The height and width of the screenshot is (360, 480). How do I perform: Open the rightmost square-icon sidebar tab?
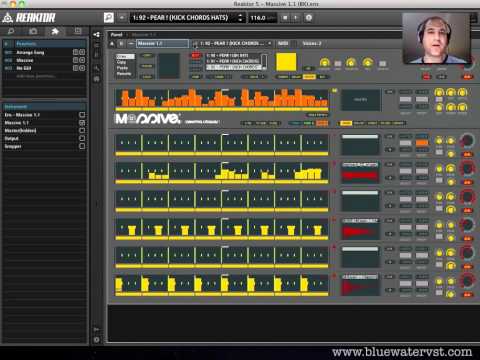click(x=78, y=31)
